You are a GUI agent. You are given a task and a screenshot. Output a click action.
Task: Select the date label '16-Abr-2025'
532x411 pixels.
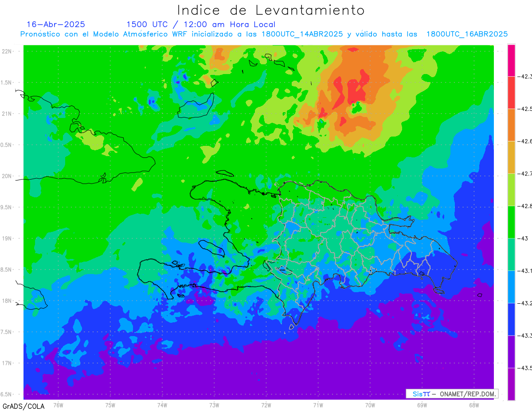(56, 24)
